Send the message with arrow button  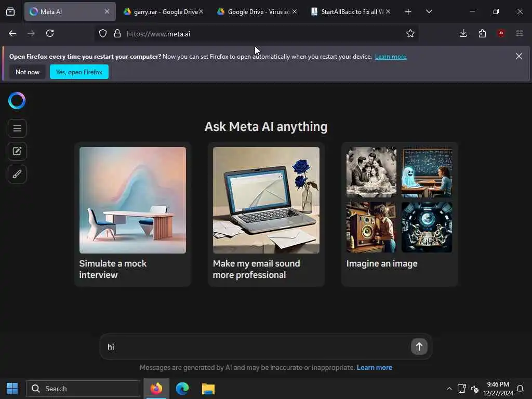pos(419,347)
